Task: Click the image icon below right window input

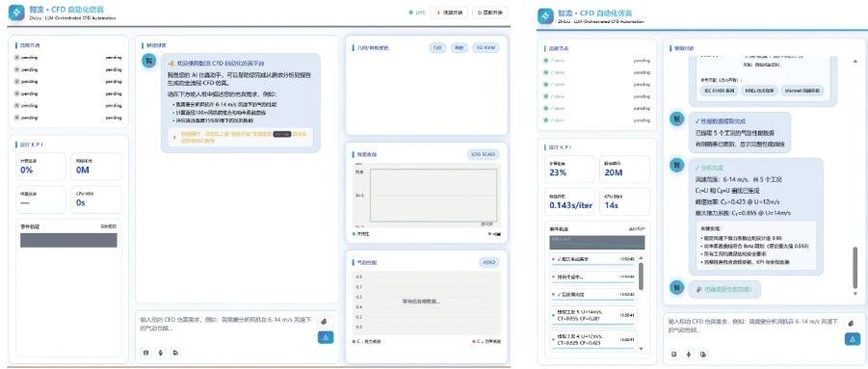Action: coord(673,354)
